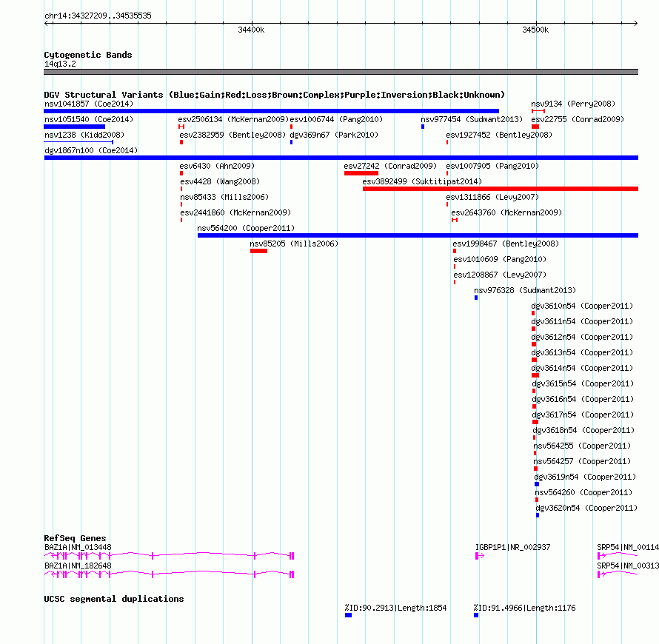The height and width of the screenshot is (644, 659).
Task: Open esv6430 (Ahn2009) variant label
Action: pos(217,166)
